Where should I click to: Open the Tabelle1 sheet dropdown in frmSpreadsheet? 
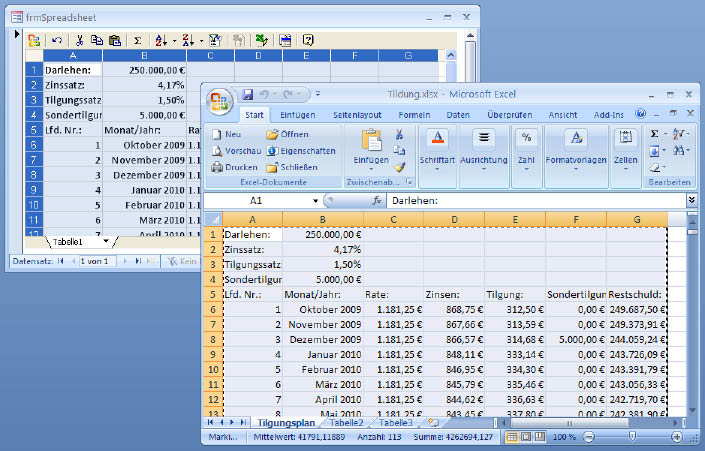click(106, 242)
